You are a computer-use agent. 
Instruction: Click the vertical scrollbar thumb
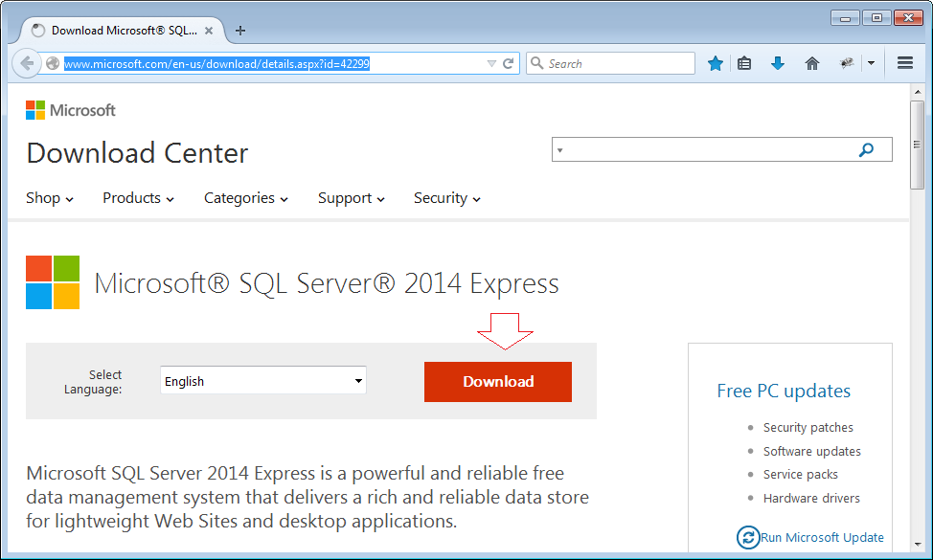tap(917, 145)
